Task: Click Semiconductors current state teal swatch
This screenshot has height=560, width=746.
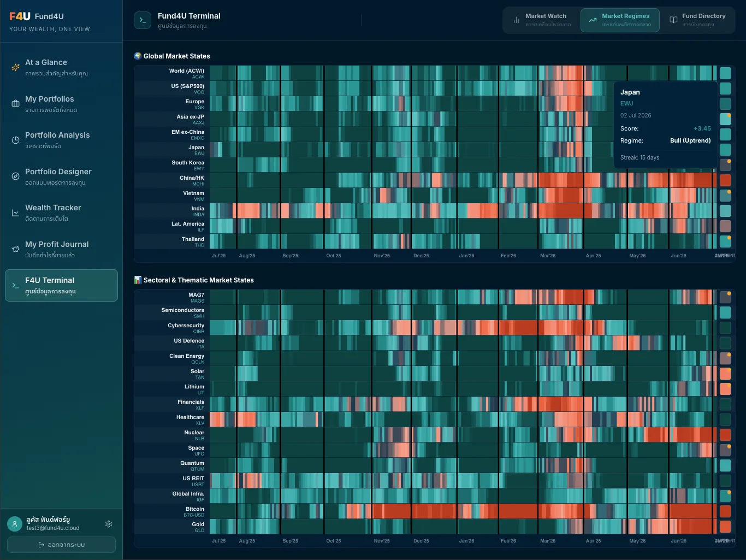Action: [x=725, y=313]
